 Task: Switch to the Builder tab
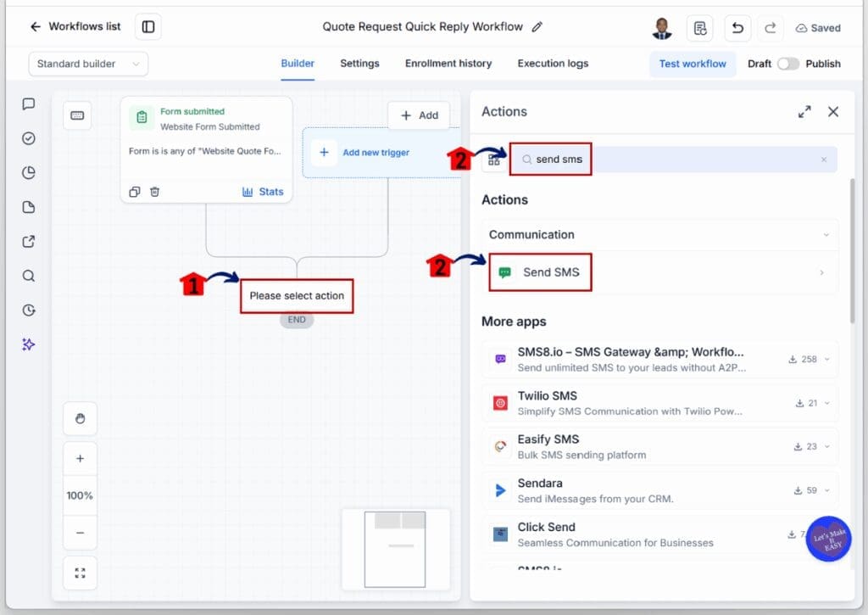pyautogui.click(x=298, y=64)
